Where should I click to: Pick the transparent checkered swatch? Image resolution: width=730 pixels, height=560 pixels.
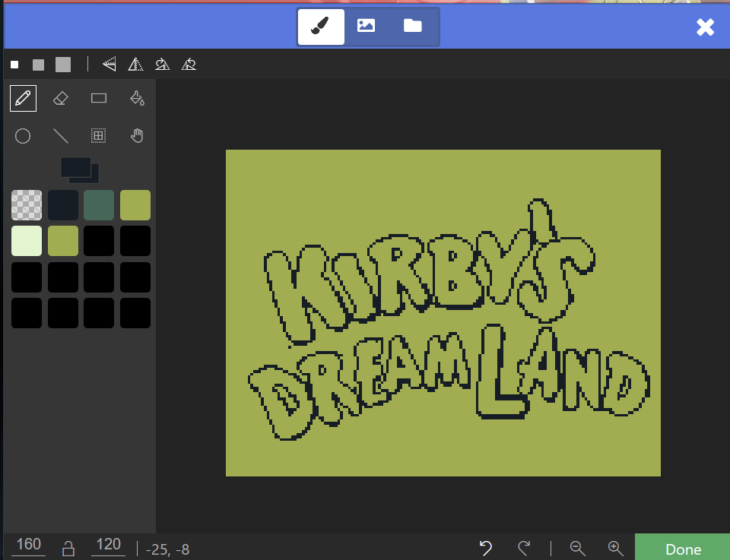[27, 205]
